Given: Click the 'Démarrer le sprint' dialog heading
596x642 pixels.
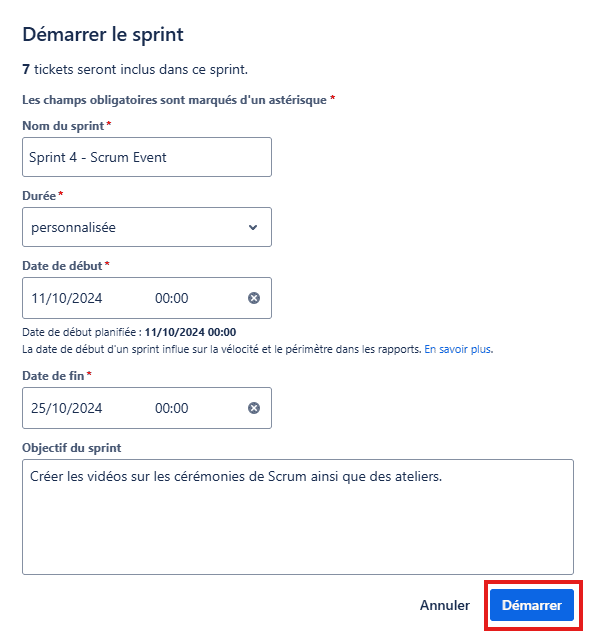Looking at the screenshot, I should (103, 34).
